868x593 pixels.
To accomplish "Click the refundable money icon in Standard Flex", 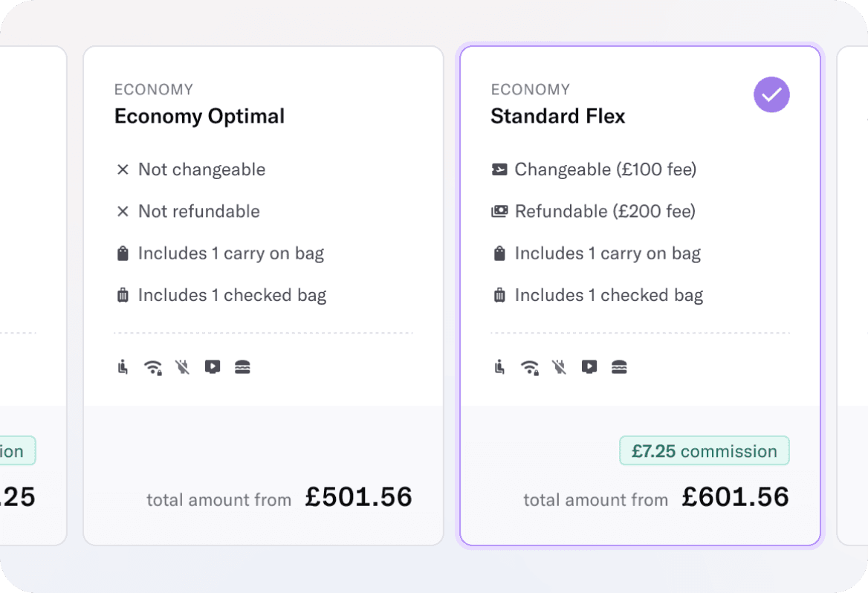I will (499, 212).
